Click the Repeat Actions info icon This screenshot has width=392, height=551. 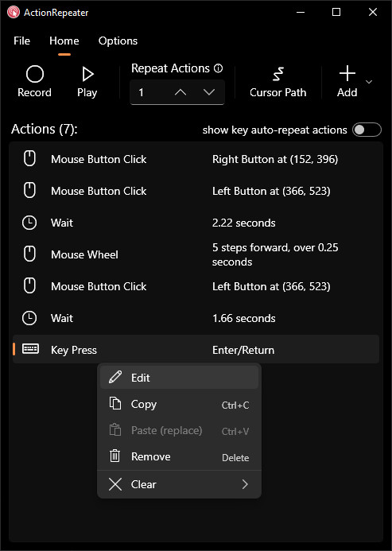(219, 68)
